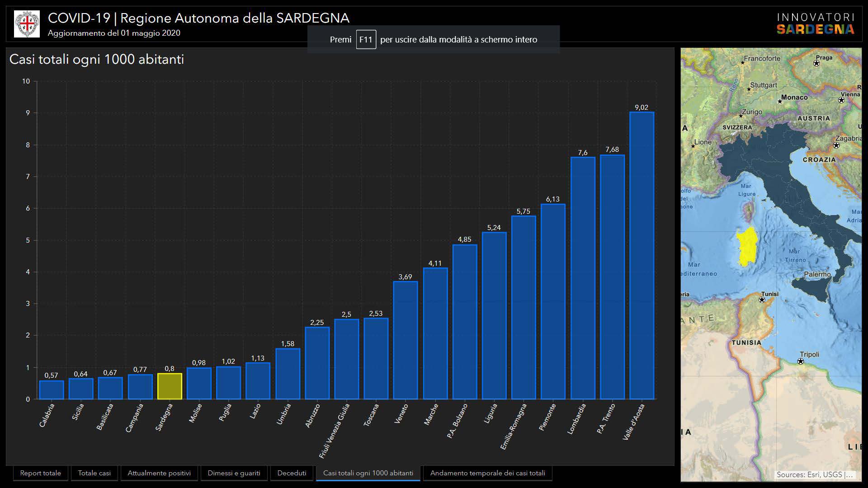Click the Tunisi capital star marker
This screenshot has width=868, height=488.
762,300
